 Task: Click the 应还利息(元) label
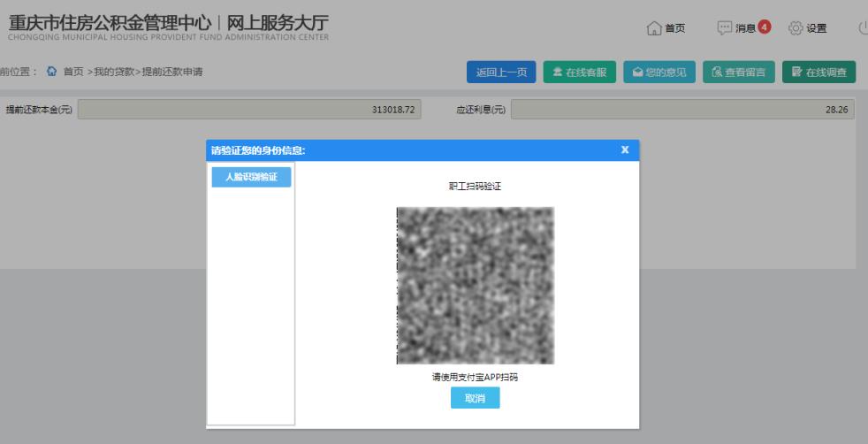pyautogui.click(x=481, y=110)
